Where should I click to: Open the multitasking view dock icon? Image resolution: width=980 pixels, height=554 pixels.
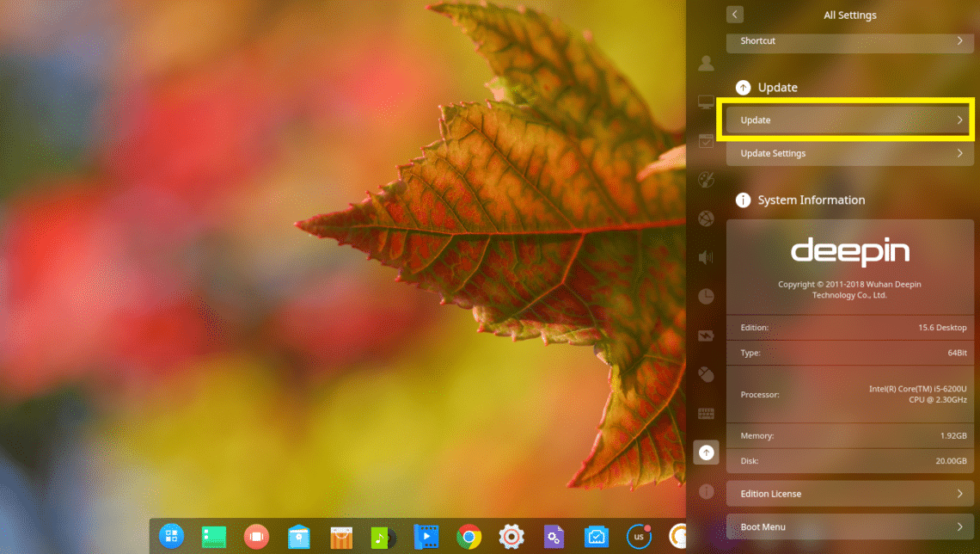[x=256, y=537]
